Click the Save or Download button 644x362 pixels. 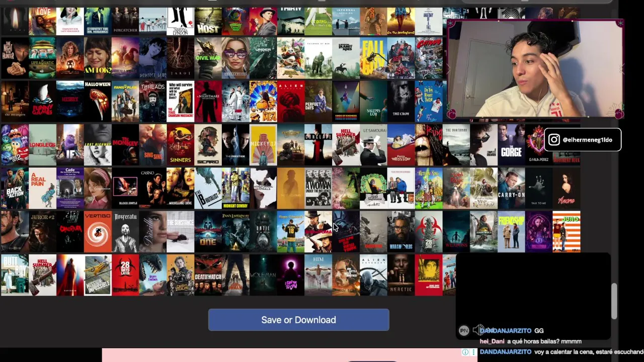tap(298, 320)
